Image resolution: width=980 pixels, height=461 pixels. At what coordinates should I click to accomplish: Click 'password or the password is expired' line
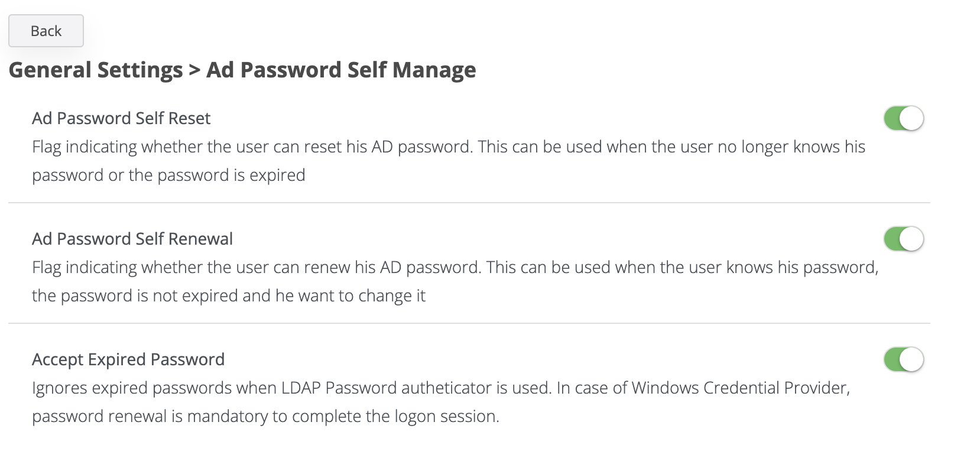pos(168,175)
